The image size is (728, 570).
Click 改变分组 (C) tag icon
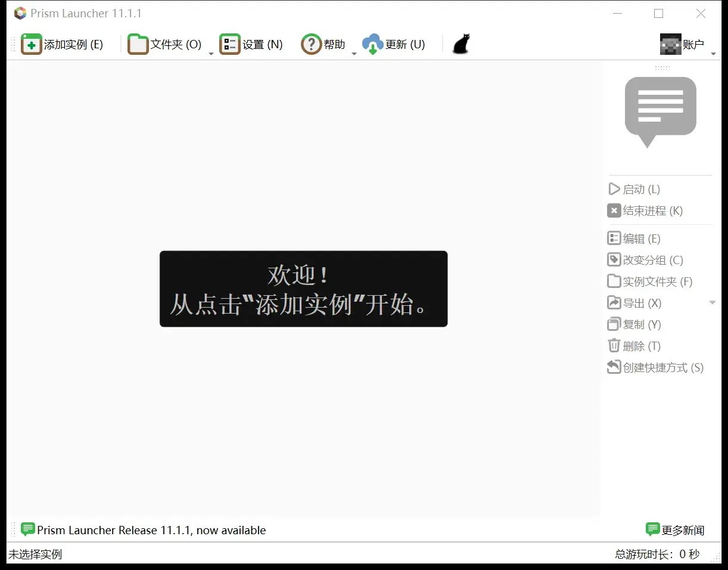pos(614,260)
